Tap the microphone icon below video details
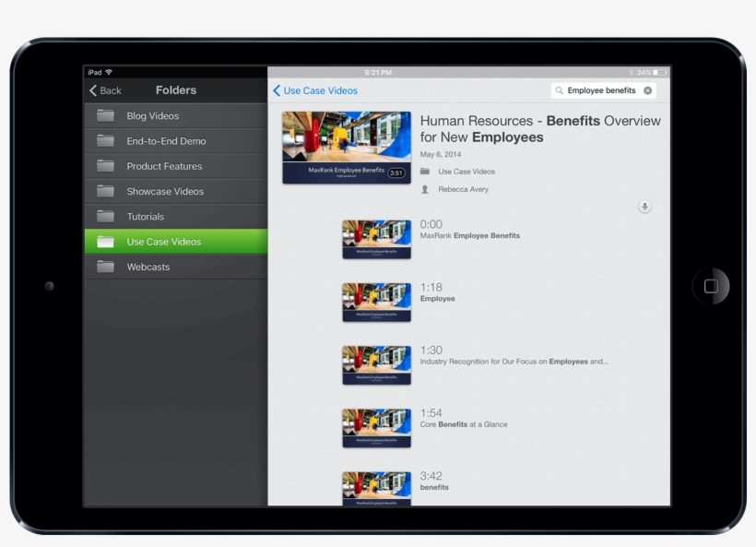This screenshot has height=547, width=756. (x=644, y=207)
